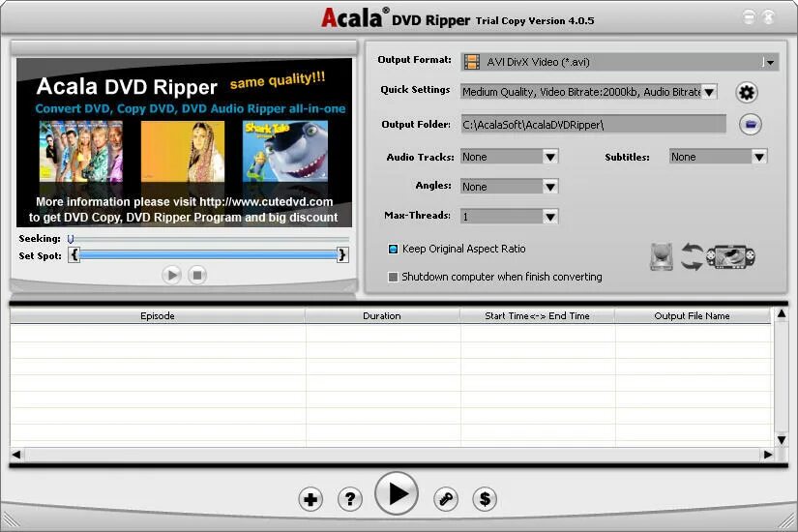Screen dimensions: 798x532
Task: Click the dollar sign purchase icon
Action: tap(485, 499)
